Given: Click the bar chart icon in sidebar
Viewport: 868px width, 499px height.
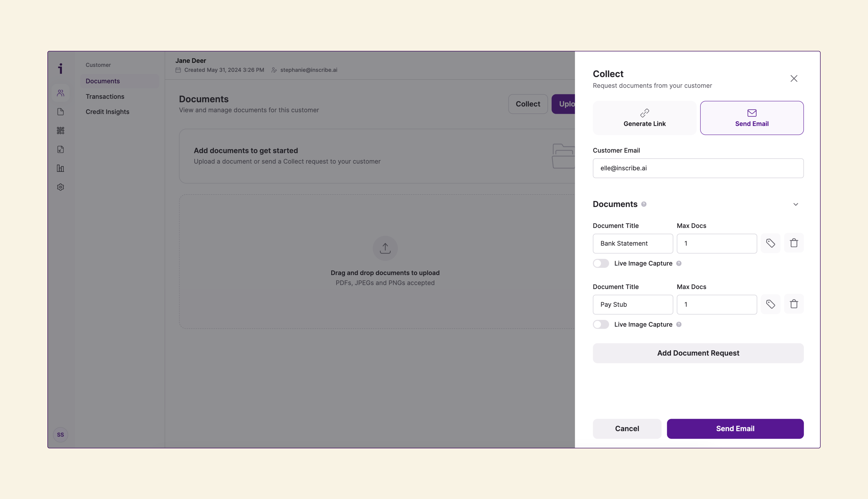Looking at the screenshot, I should click(61, 168).
